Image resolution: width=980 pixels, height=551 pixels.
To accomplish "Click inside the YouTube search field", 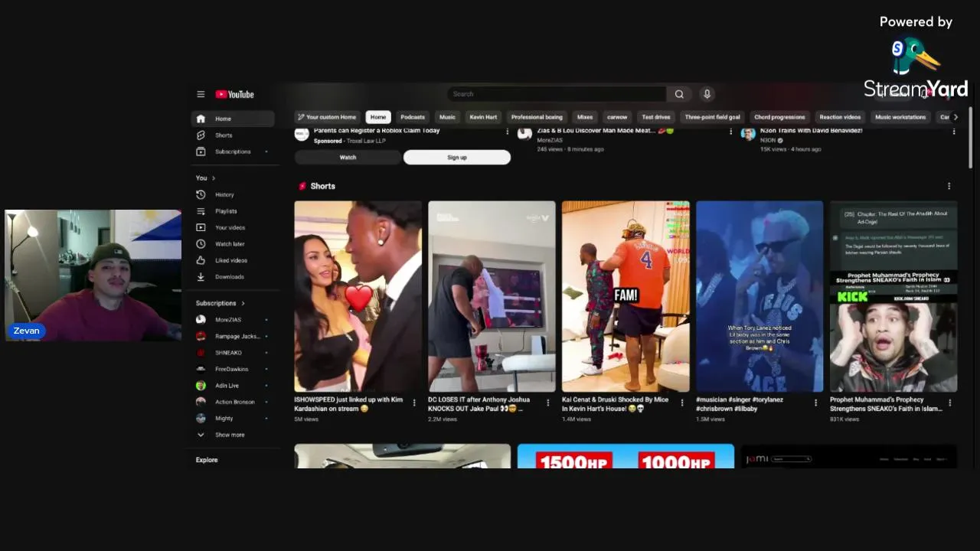I will click(557, 94).
